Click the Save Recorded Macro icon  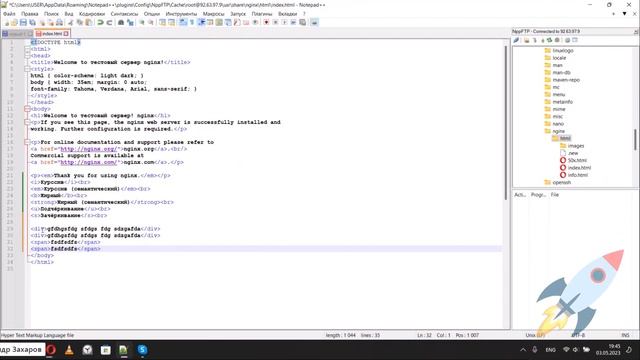[x=302, y=22]
